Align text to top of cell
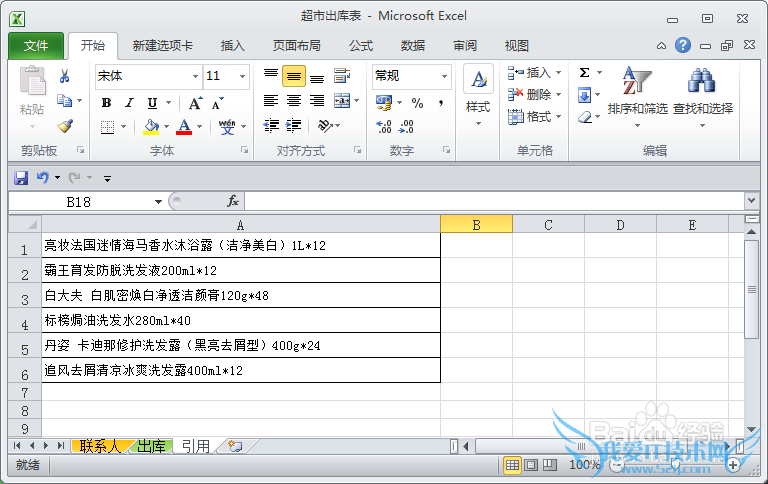Viewport: 768px width, 484px height. [x=271, y=75]
